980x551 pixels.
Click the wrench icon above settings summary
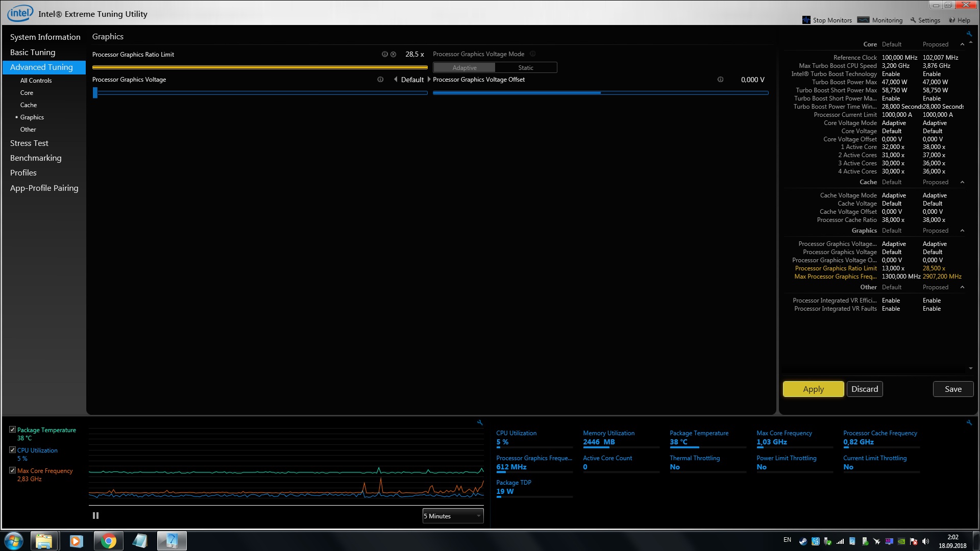coord(969,34)
